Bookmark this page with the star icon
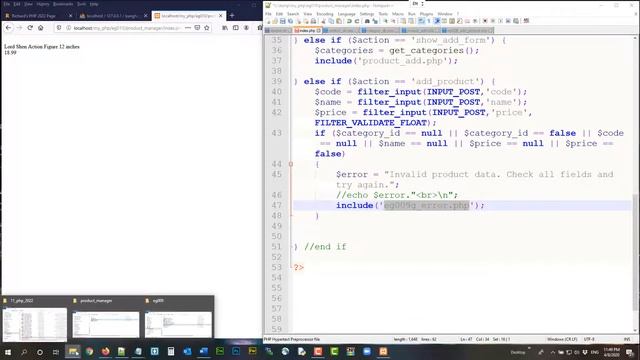 click(x=207, y=28)
